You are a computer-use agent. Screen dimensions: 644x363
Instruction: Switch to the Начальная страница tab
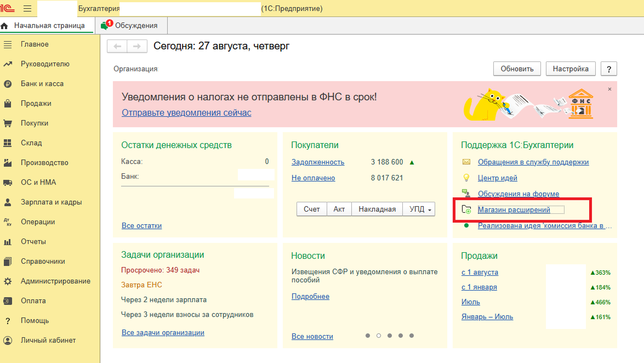(48, 25)
